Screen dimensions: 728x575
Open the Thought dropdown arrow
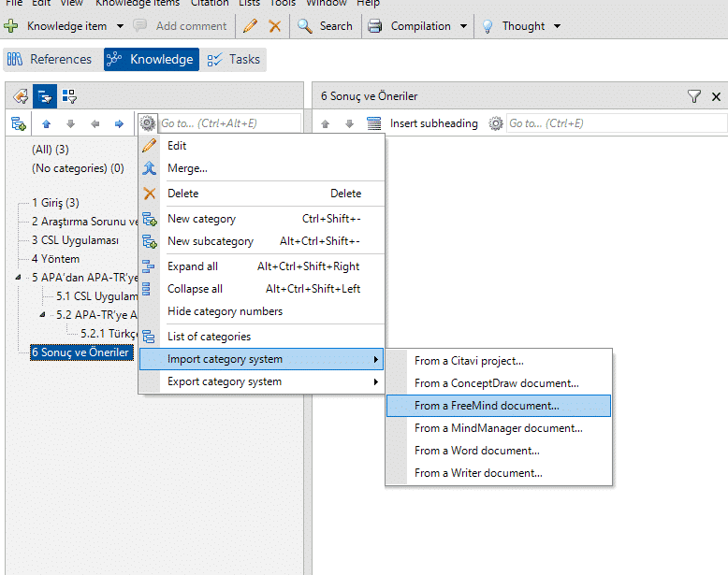click(557, 26)
